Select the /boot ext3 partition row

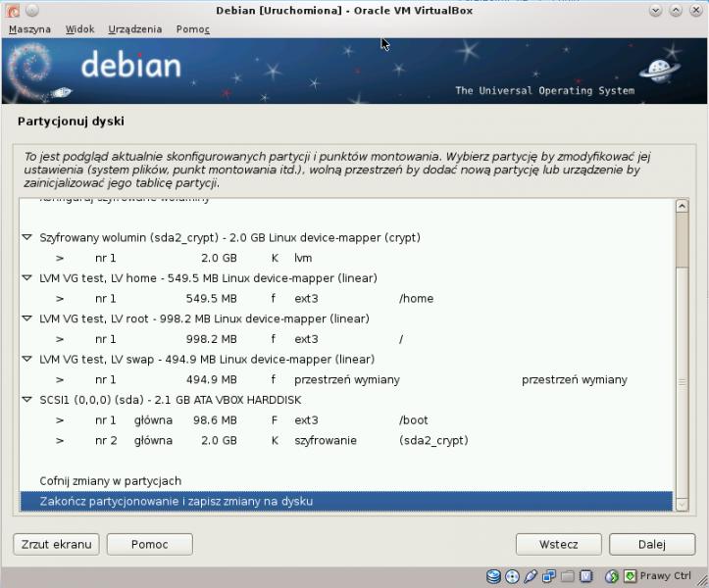[265, 420]
